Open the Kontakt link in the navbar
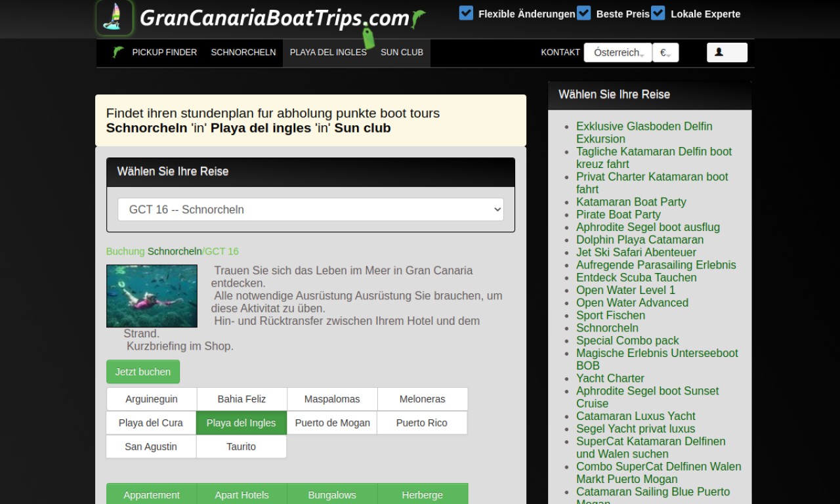The image size is (840, 504). pos(560,52)
